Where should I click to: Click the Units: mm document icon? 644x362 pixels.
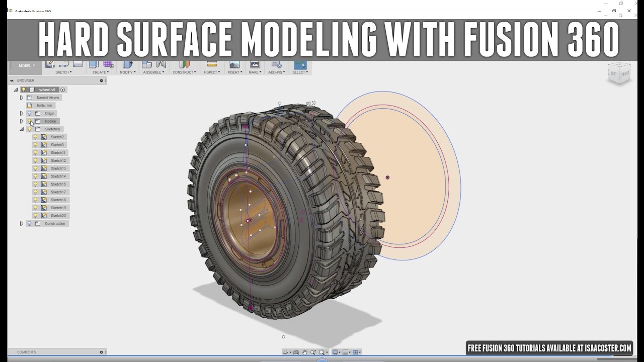pos(30,106)
